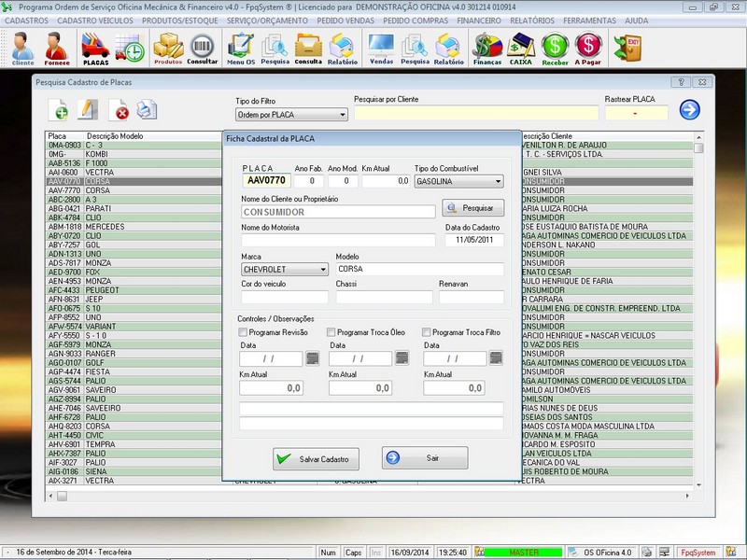Open the CAIXA cash register icon
Screen dimensions: 747x560
coord(521,49)
